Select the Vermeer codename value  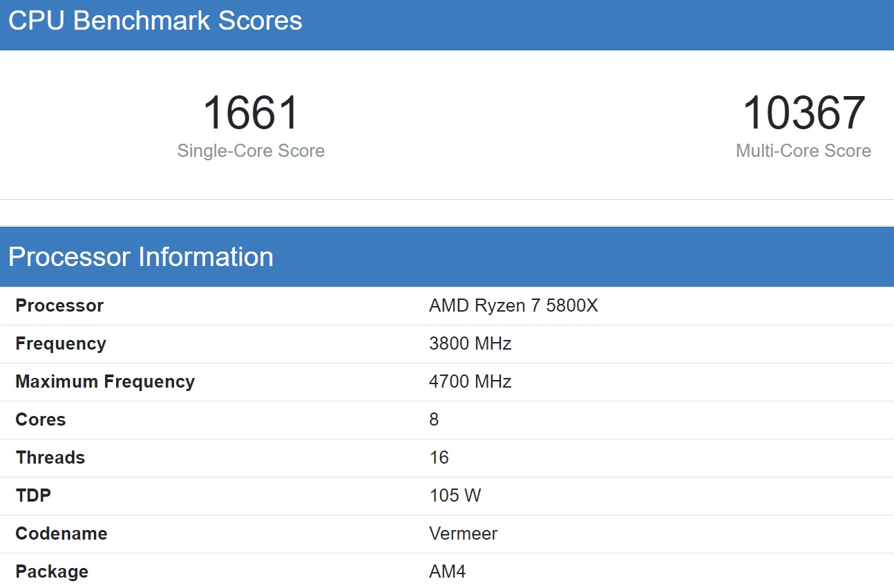pyautogui.click(x=463, y=533)
